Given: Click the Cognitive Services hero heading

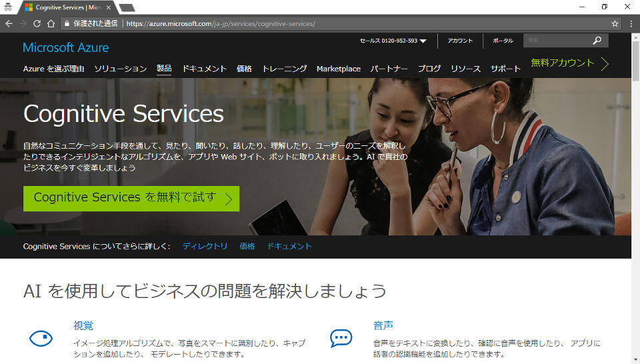Looking at the screenshot, I should (124, 114).
